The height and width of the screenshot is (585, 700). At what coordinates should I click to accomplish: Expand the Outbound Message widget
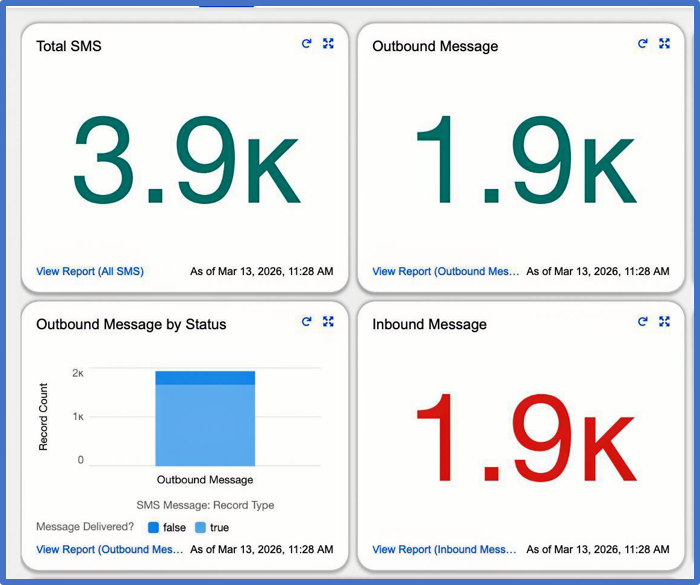664,43
